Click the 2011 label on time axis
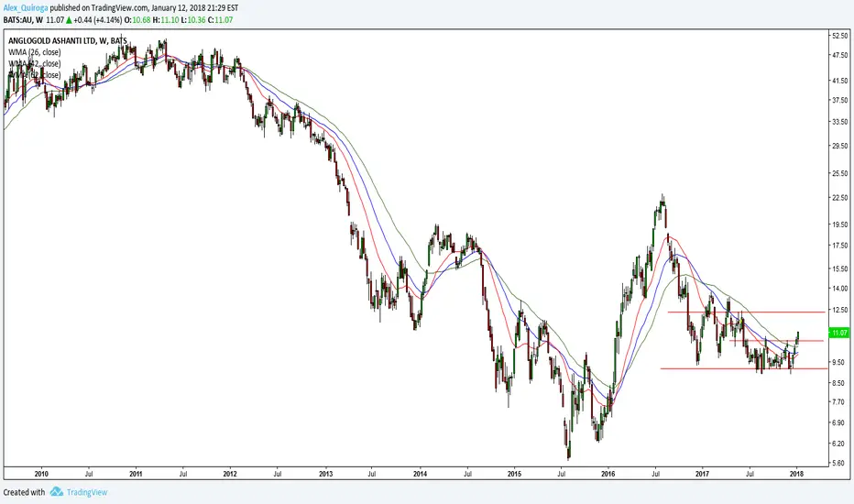This screenshot has width=854, height=504. (x=136, y=474)
